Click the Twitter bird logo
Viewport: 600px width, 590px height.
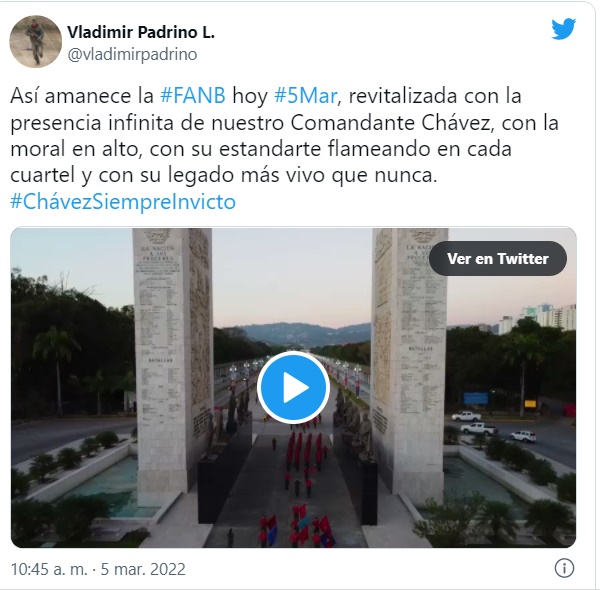tap(563, 29)
